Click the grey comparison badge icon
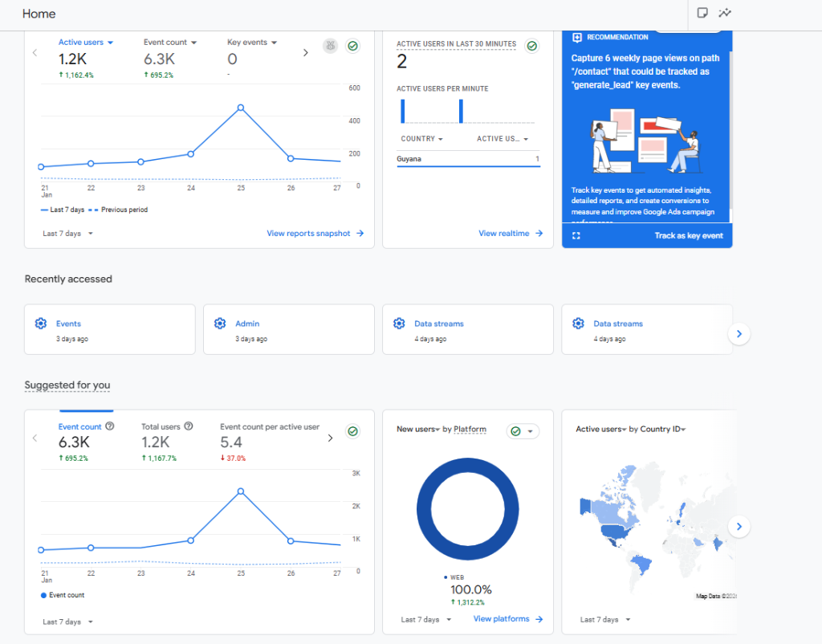 pos(330,46)
